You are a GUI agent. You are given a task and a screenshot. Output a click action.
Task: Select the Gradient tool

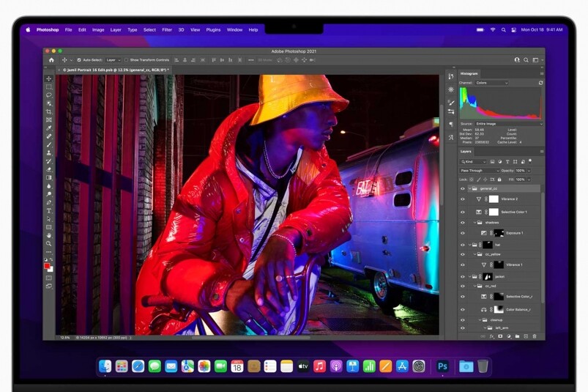click(49, 178)
